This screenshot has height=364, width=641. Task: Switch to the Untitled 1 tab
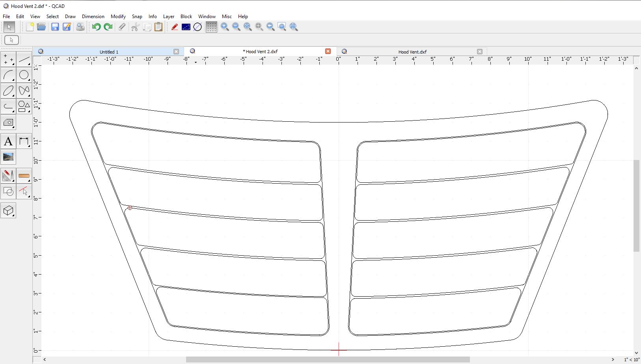(x=109, y=52)
